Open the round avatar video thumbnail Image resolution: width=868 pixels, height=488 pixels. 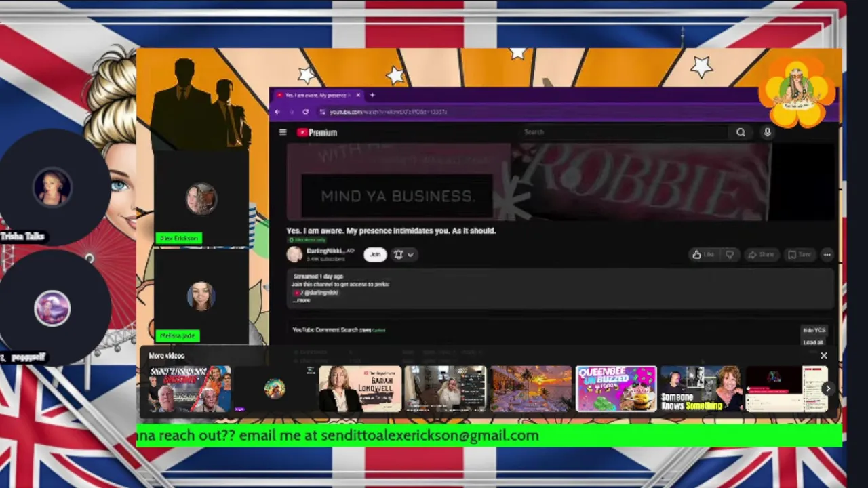[274, 388]
